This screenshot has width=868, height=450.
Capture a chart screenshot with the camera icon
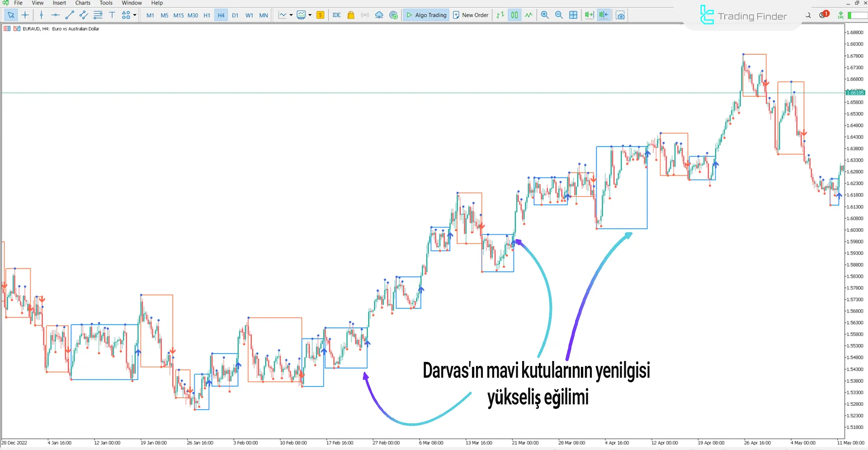click(x=620, y=15)
